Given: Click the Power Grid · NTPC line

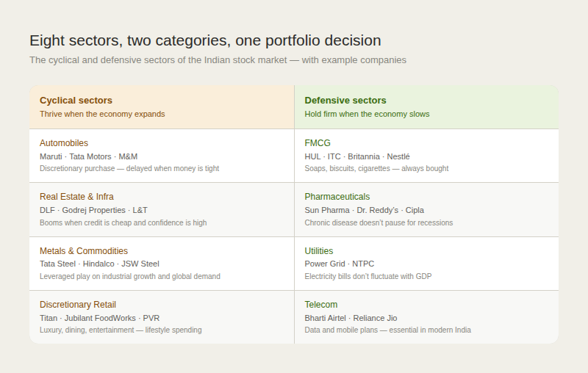Looking at the screenshot, I should [x=339, y=264].
